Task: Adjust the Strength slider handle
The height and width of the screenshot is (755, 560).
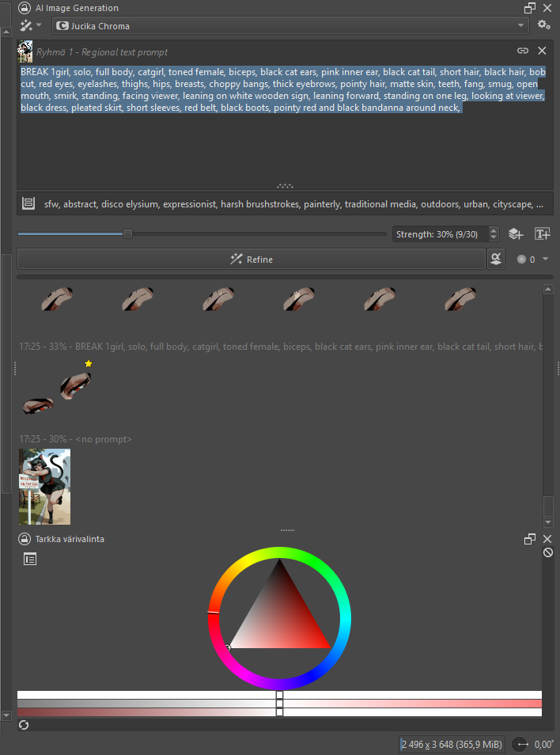Action: 127,233
